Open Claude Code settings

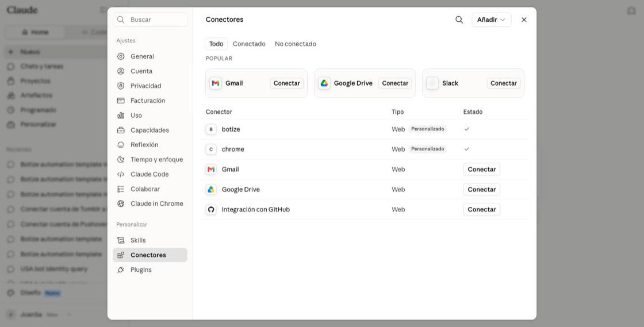pyautogui.click(x=150, y=174)
